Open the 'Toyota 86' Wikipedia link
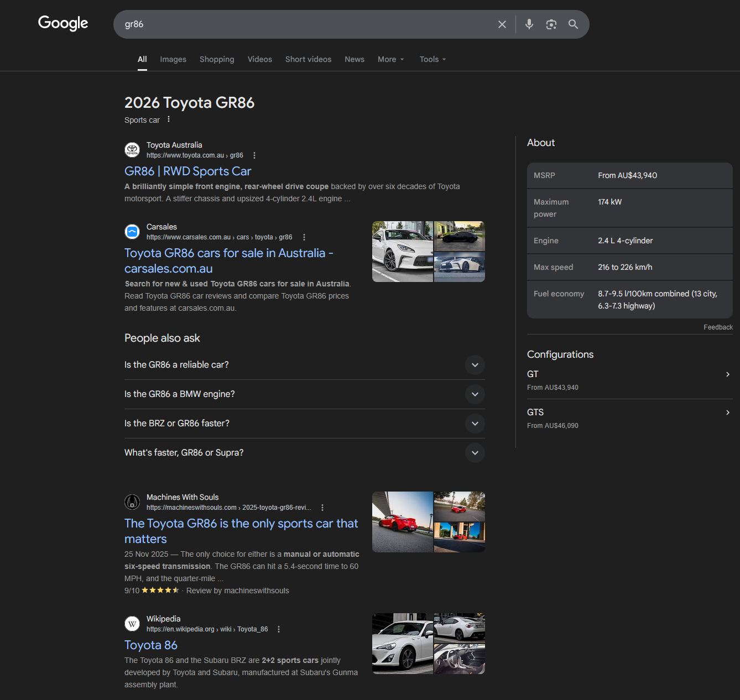The width and height of the screenshot is (740, 700). click(x=151, y=645)
